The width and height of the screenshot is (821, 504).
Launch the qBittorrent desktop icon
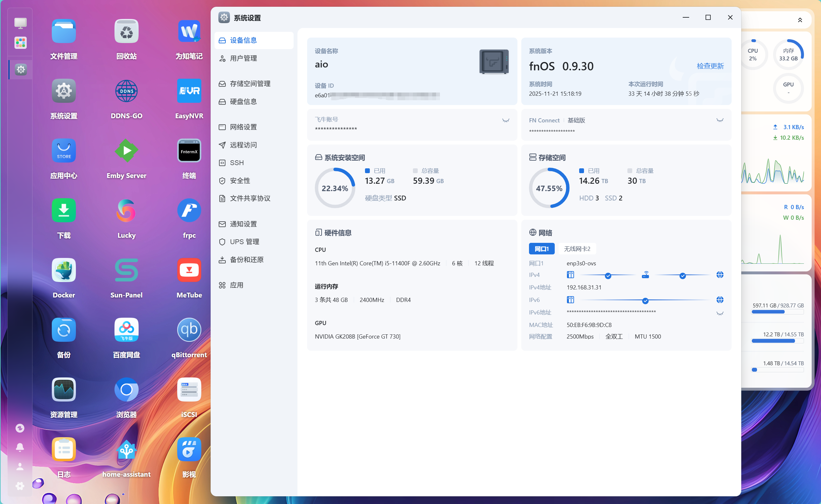(x=189, y=330)
